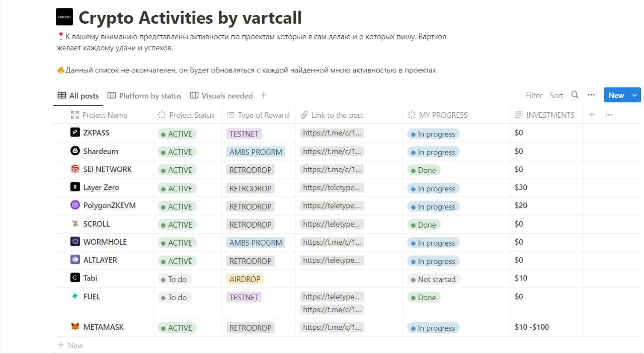The image size is (644, 354).
Task: Open the three-dots view options menu
Action: point(591,95)
